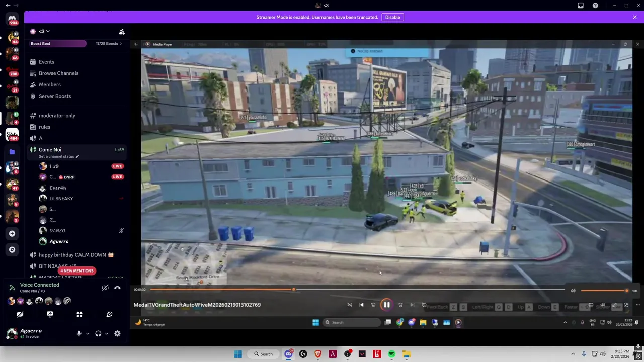Click Set a channel status
The width and height of the screenshot is (644, 362).
coord(59,156)
